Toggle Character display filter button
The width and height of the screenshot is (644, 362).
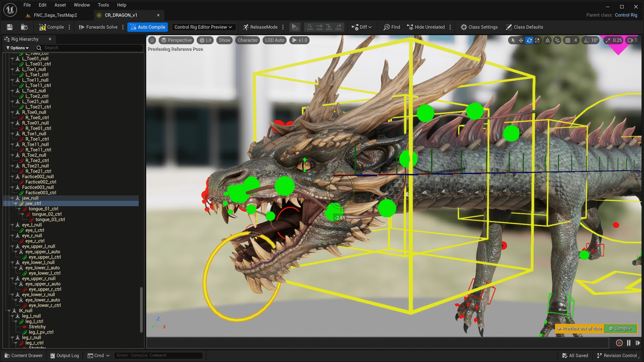tap(247, 40)
